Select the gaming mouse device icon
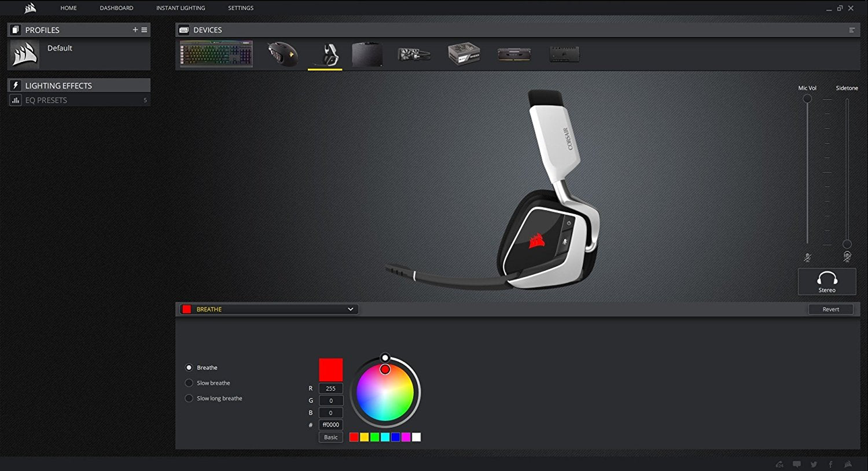Viewport: 868px width, 471px height. 282,54
